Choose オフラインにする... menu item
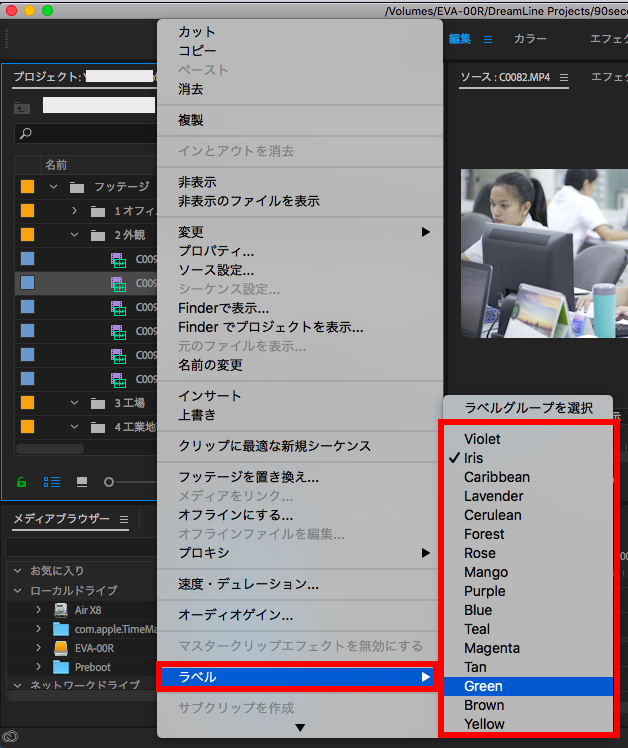 point(300,515)
